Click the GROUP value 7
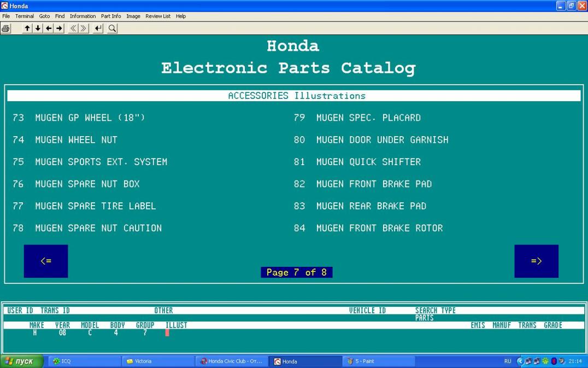The image size is (588, 368). (x=145, y=333)
